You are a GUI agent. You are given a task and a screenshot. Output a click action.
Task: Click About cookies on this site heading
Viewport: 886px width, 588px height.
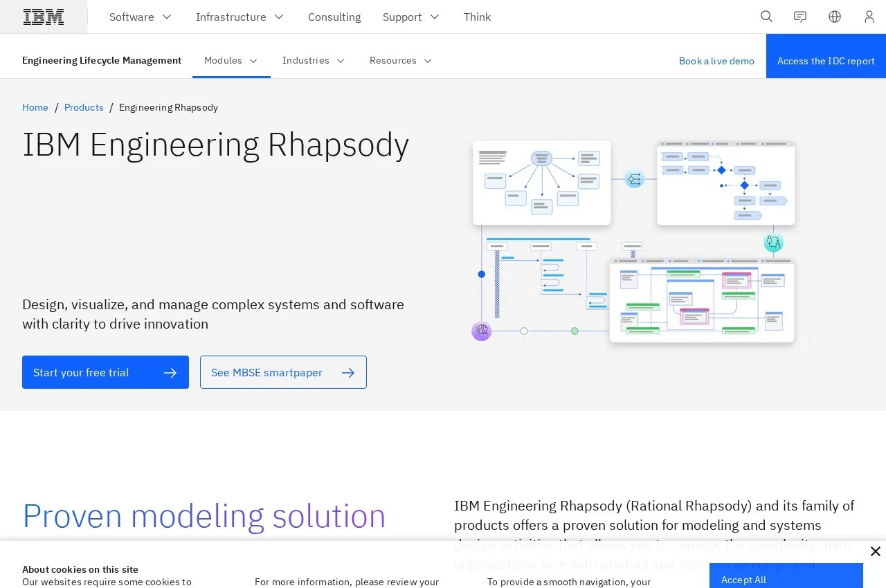point(80,569)
